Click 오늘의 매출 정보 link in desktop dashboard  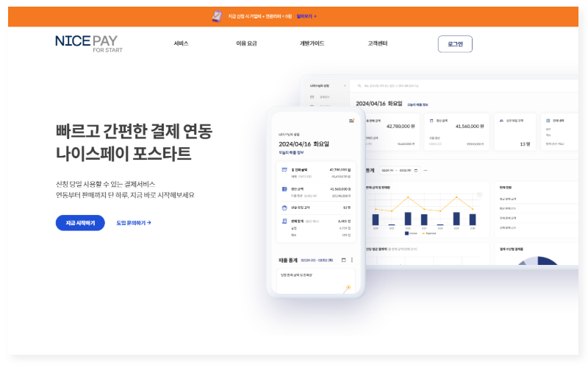pos(417,105)
